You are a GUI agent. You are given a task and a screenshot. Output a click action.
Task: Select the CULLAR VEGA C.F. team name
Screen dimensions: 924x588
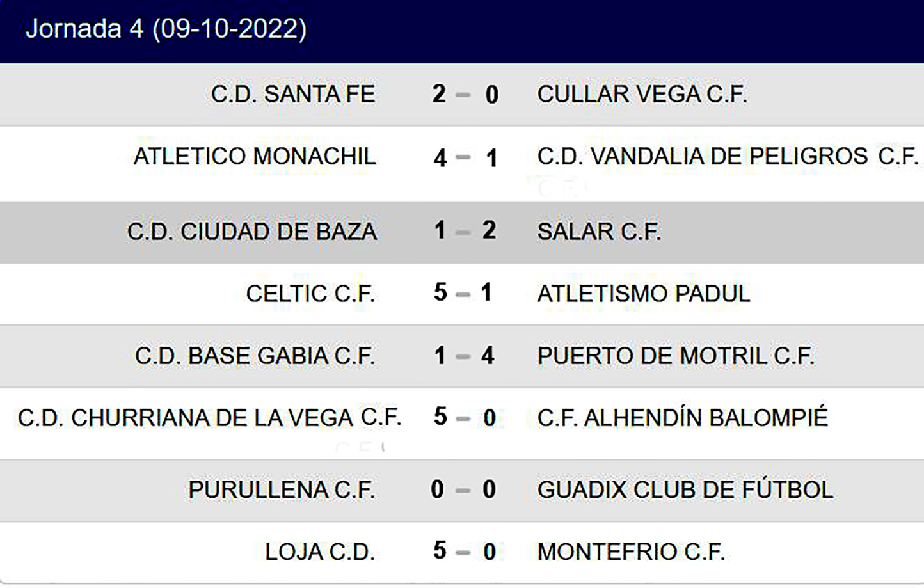point(642,95)
